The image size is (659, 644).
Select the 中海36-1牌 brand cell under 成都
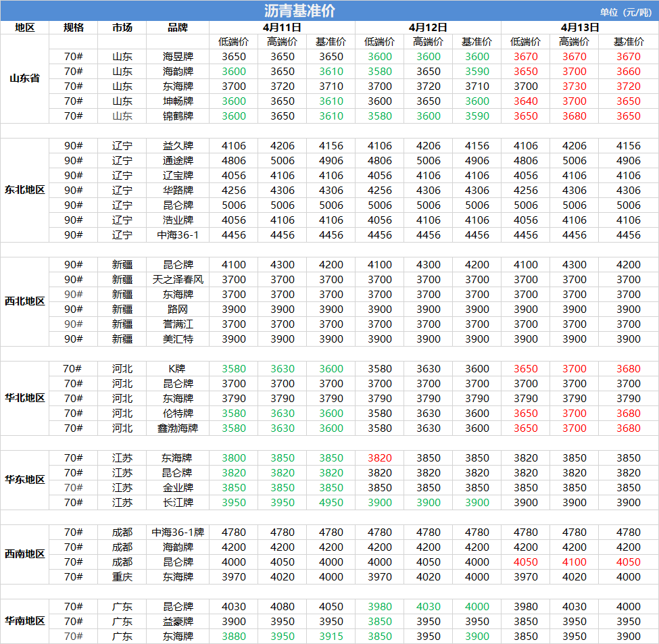click(178, 532)
